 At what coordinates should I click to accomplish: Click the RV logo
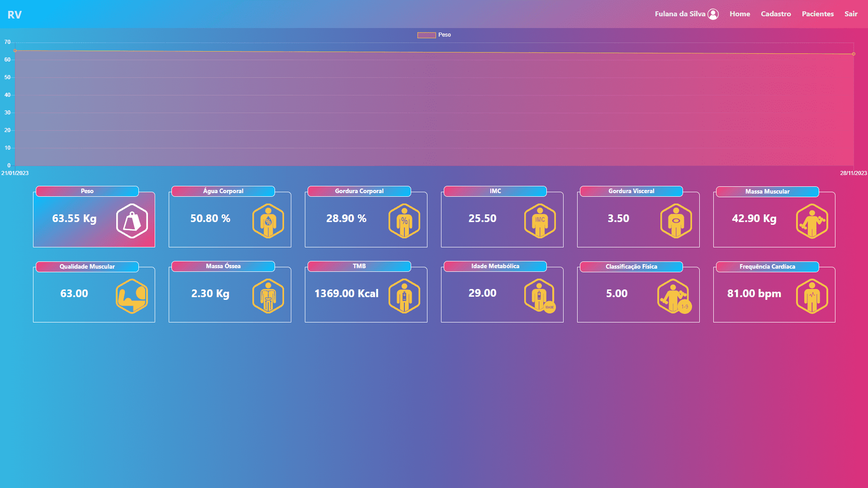pyautogui.click(x=14, y=14)
